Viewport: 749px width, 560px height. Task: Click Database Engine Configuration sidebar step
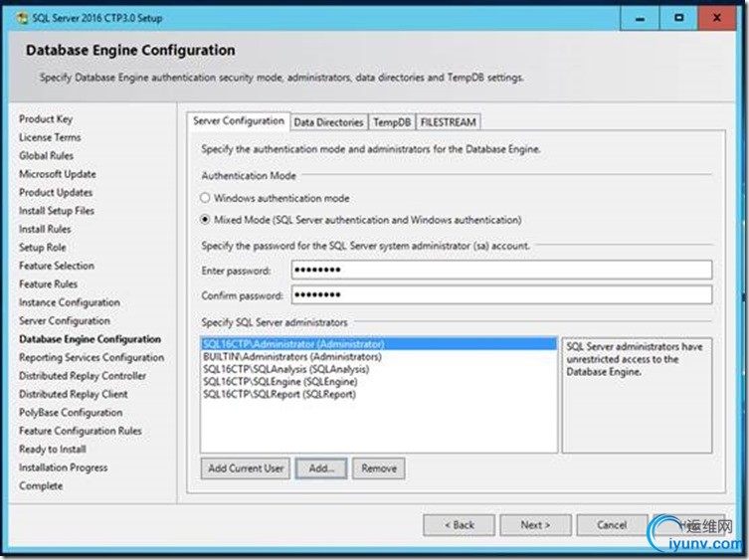pos(90,339)
